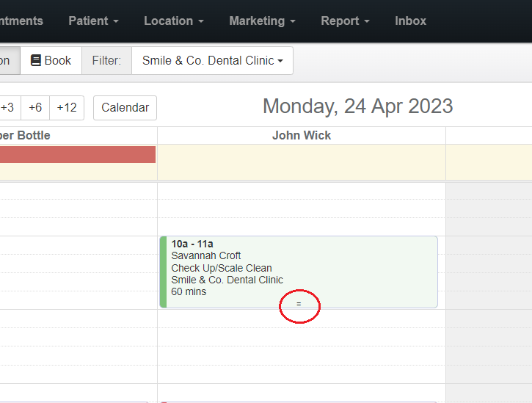Grab the resize handle on Savannah Croft appointment
Image resolution: width=532 pixels, height=403 pixels.
(299, 303)
